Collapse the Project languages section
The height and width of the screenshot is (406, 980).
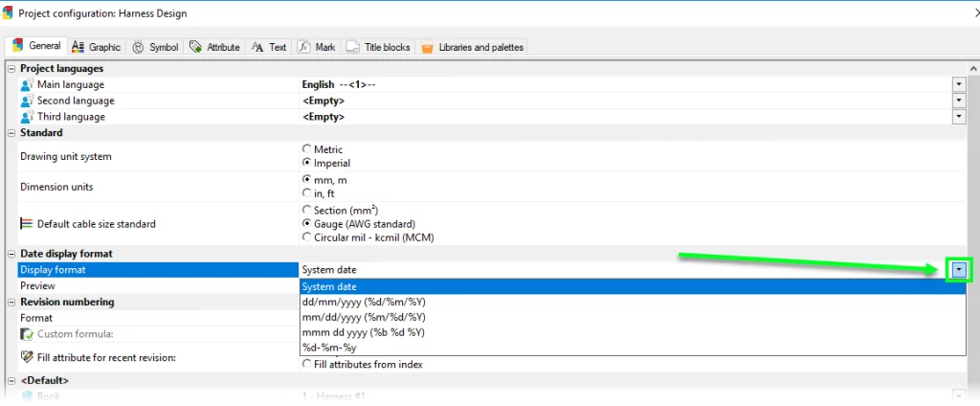[11, 69]
